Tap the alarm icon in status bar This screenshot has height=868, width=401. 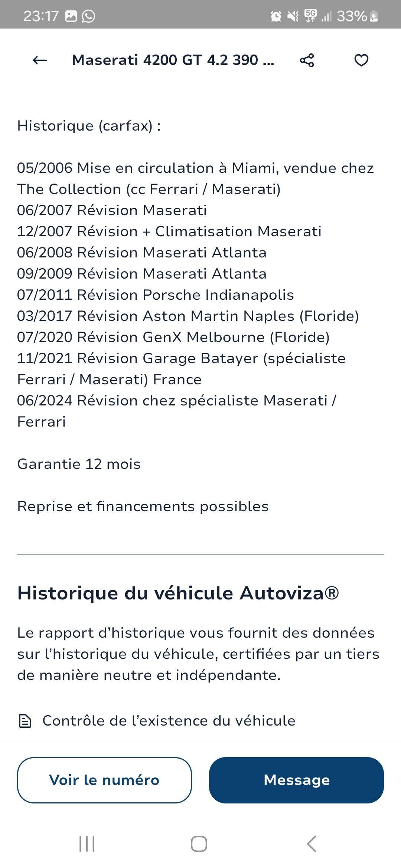pyautogui.click(x=276, y=16)
